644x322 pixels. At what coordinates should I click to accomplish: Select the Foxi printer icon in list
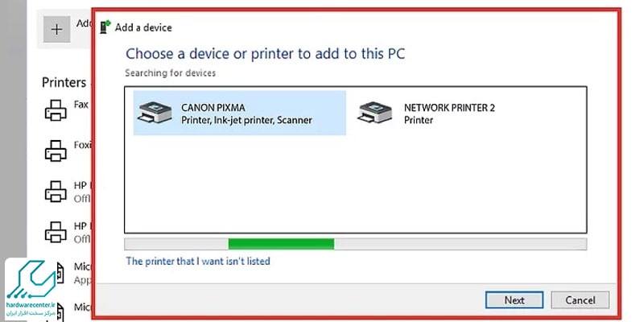(x=56, y=151)
